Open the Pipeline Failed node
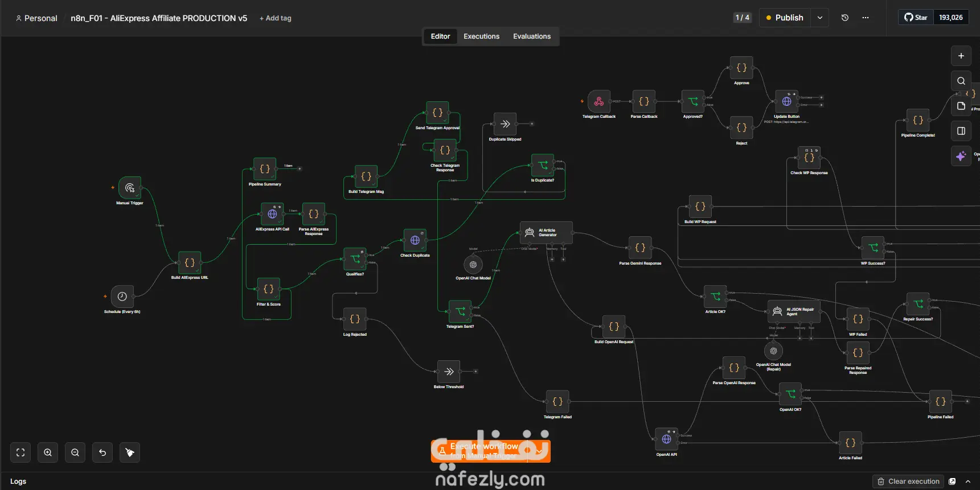 click(940, 402)
